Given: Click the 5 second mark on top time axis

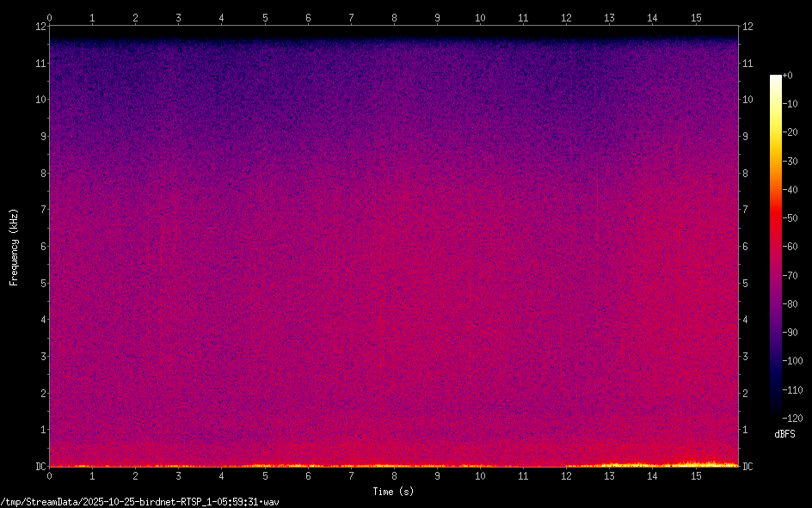Looking at the screenshot, I should (x=265, y=17).
